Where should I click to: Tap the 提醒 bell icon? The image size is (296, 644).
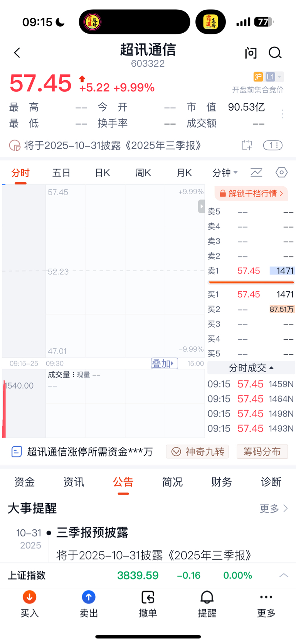tap(207, 597)
